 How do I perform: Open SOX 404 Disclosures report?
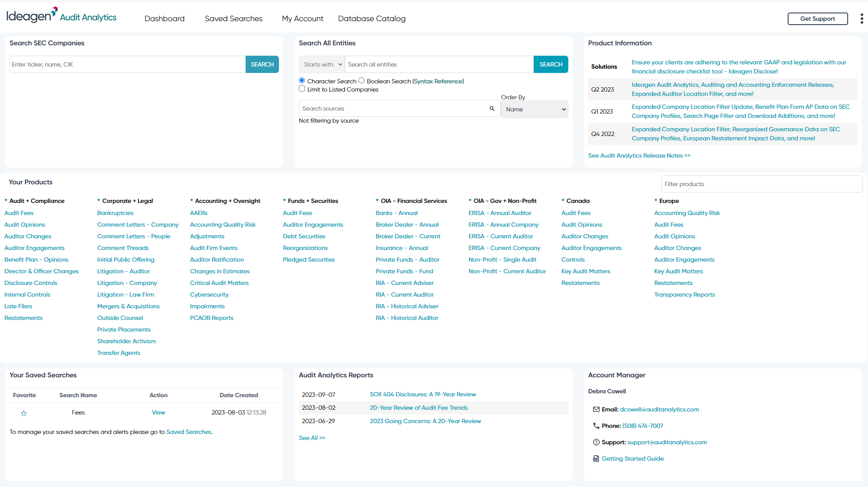click(423, 394)
